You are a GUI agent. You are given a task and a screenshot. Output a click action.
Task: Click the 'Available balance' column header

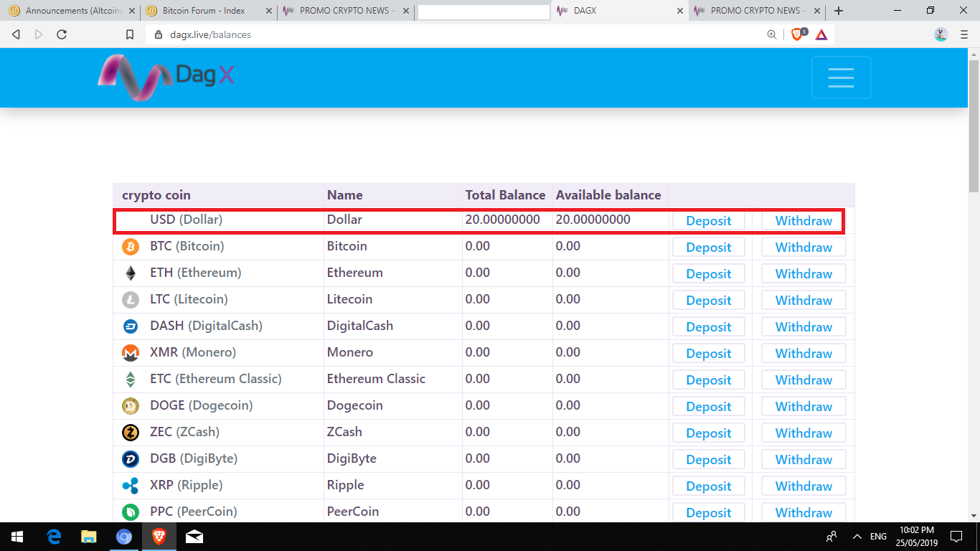[608, 195]
